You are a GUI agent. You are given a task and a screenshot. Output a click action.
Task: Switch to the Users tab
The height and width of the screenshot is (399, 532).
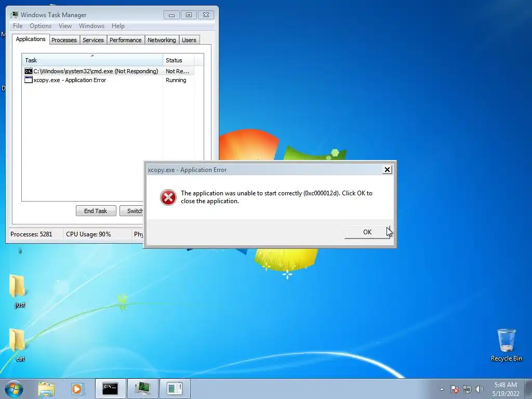click(189, 40)
